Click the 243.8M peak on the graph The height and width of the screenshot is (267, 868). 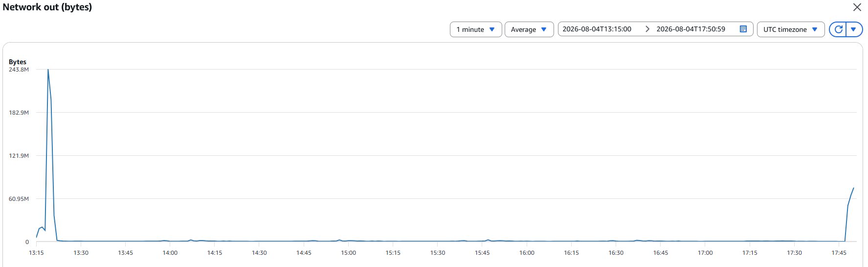pyautogui.click(x=48, y=70)
